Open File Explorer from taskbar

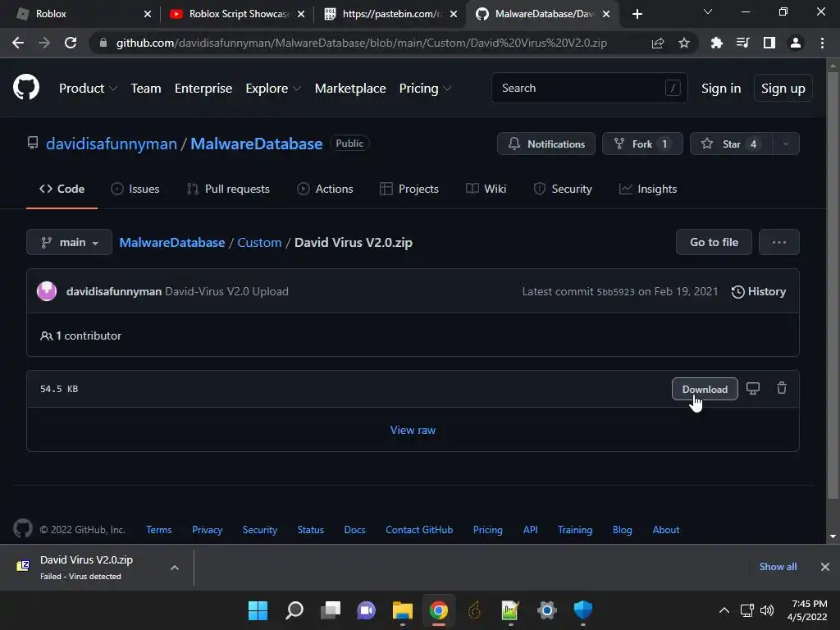(x=402, y=610)
